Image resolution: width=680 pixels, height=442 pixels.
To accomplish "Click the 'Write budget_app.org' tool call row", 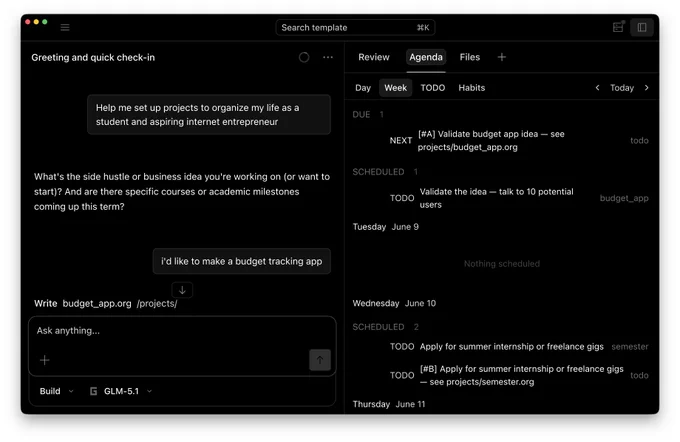I will (106, 304).
